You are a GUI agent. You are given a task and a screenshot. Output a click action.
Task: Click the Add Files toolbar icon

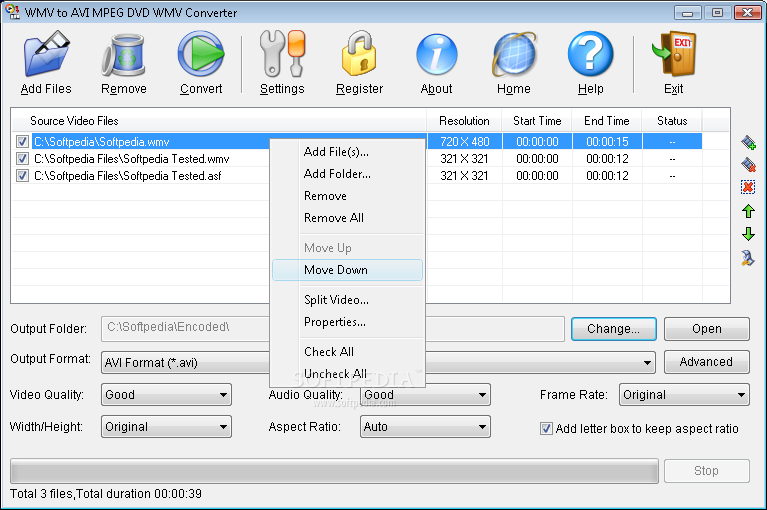coord(46,54)
